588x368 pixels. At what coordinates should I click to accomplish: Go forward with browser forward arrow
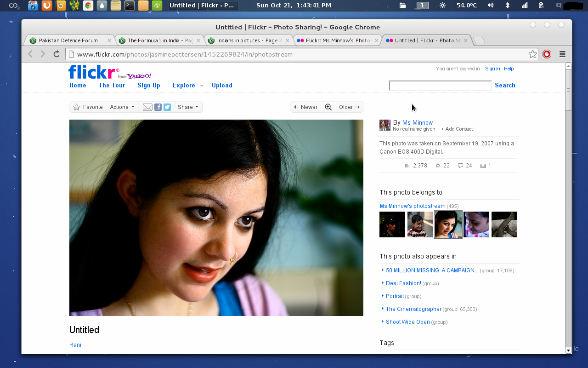(x=43, y=54)
